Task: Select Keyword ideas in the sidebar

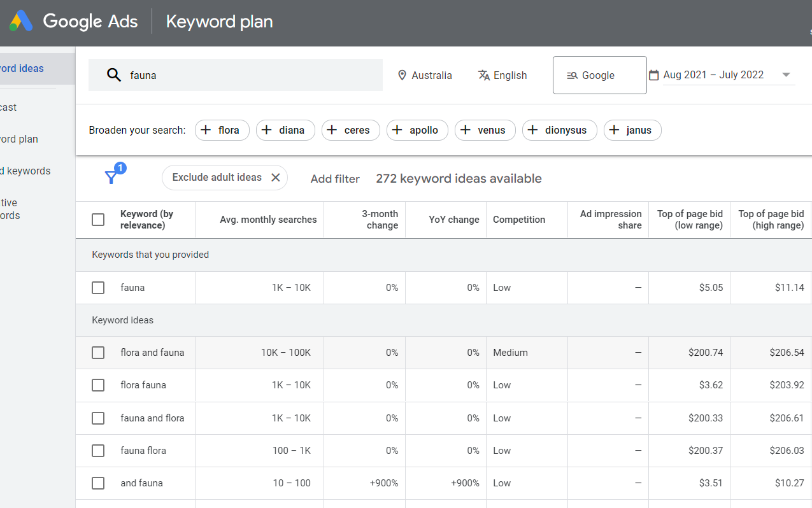Action: click(x=22, y=68)
